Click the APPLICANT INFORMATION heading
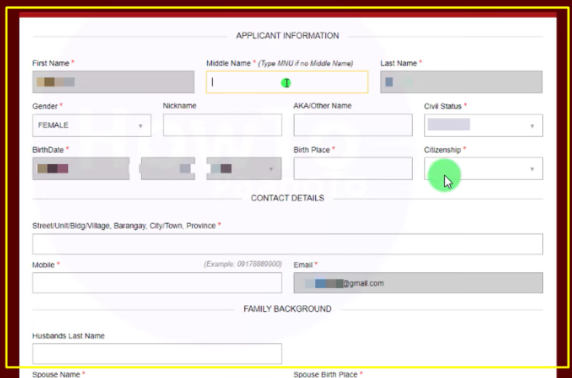The width and height of the screenshot is (572, 378). (x=287, y=36)
